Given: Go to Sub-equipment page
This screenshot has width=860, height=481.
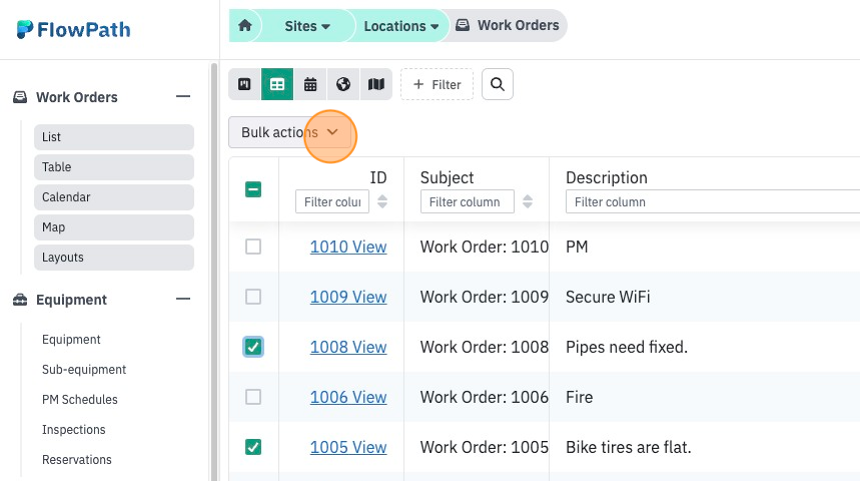Looking at the screenshot, I should pos(84,370).
